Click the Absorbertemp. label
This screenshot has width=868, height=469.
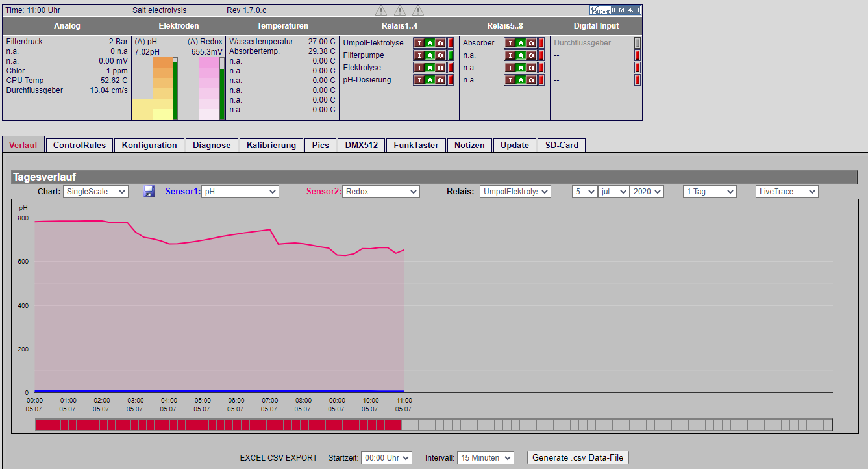pos(254,51)
